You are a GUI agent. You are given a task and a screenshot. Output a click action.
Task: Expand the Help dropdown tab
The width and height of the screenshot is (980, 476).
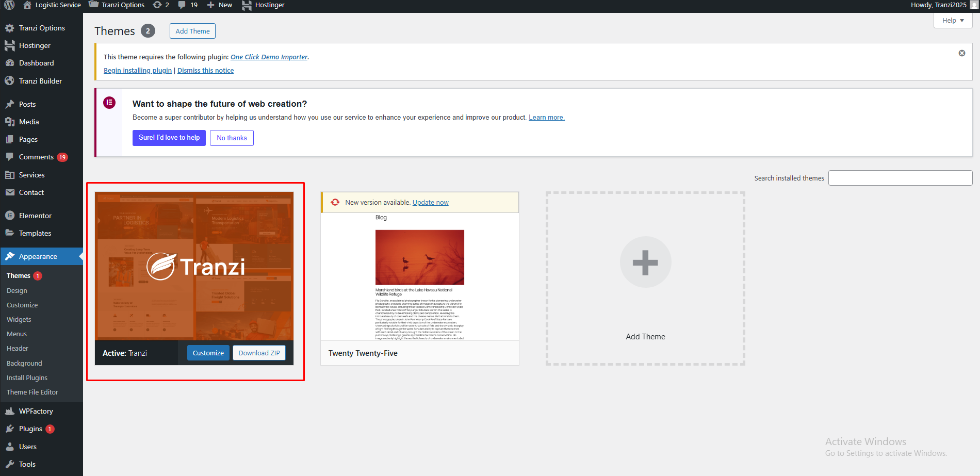[952, 21]
